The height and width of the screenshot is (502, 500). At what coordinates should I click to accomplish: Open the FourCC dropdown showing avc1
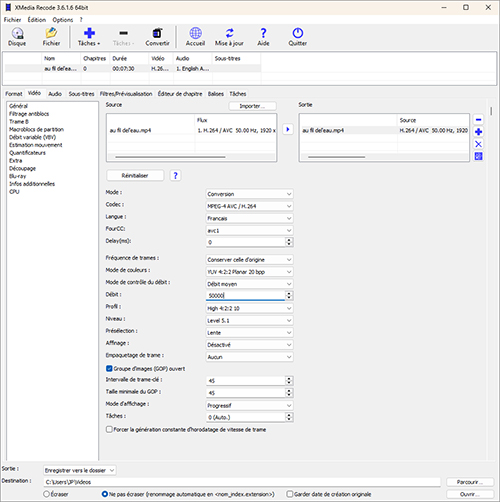249,230
